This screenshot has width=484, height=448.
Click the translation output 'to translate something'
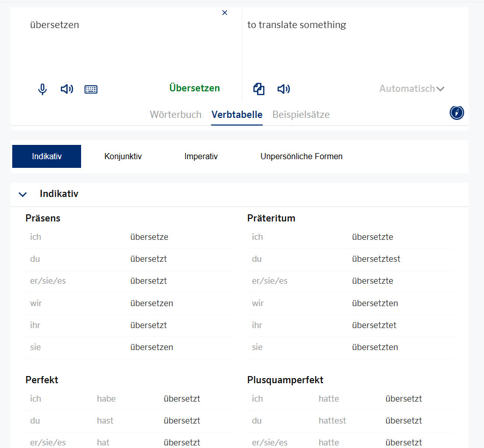pos(296,25)
